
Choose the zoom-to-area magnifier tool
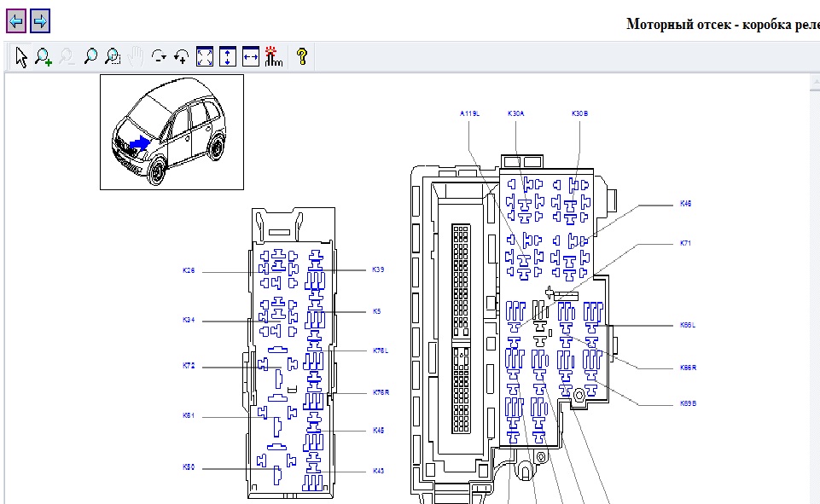(x=113, y=57)
